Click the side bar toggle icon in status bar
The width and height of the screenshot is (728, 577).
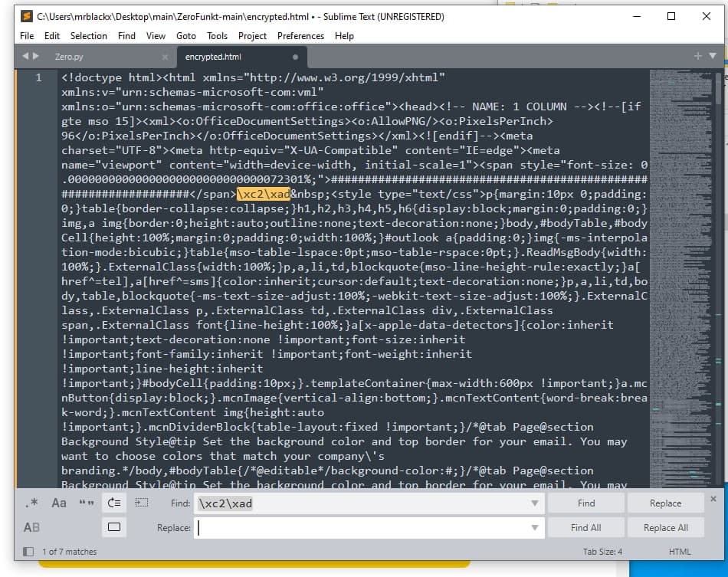pos(28,552)
